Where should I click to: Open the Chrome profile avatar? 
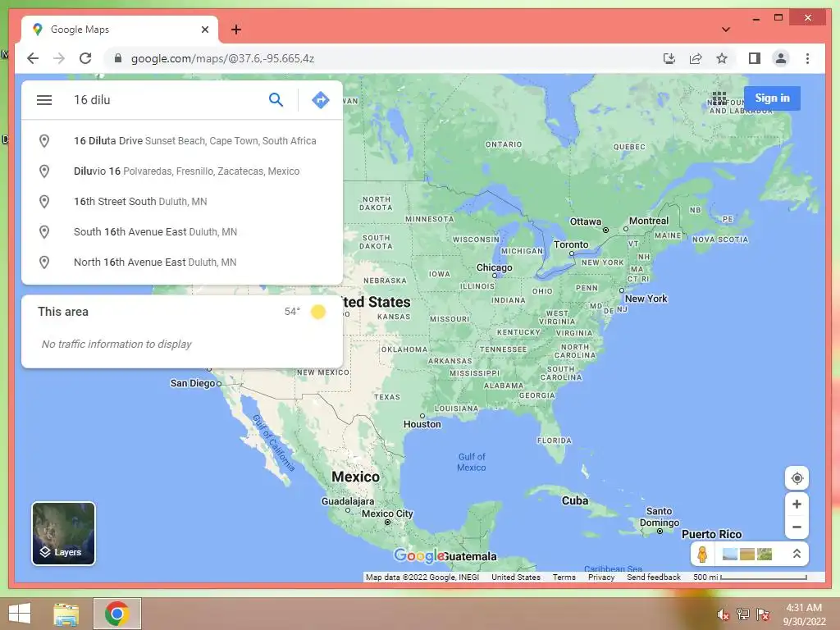(x=781, y=58)
